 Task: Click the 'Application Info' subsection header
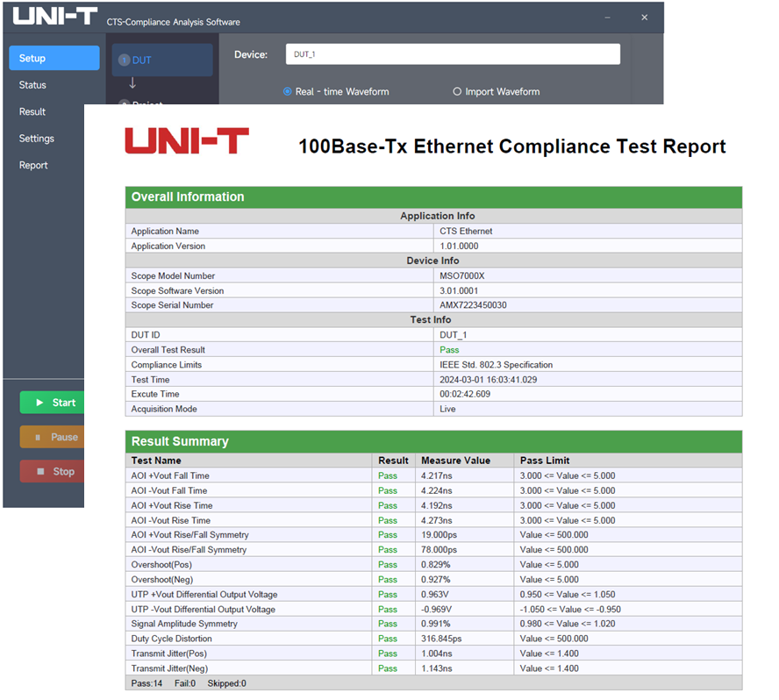tap(438, 216)
